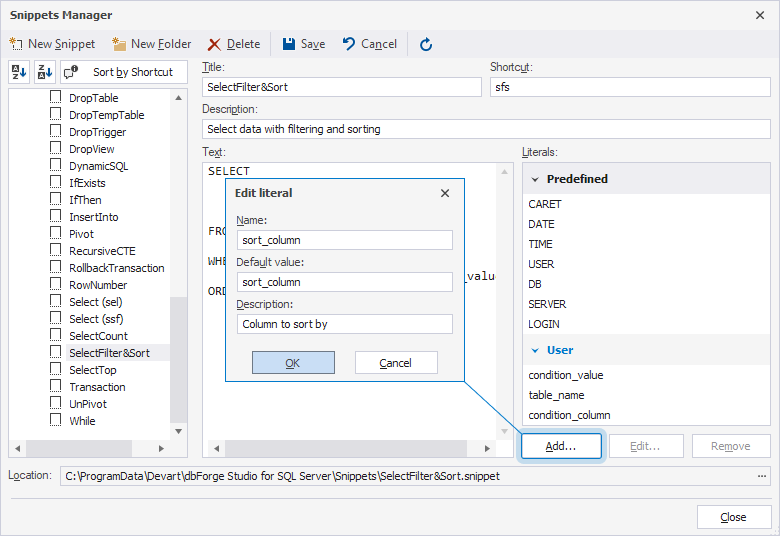
Task: Select the DropTable snippet in list
Action: click(x=93, y=98)
